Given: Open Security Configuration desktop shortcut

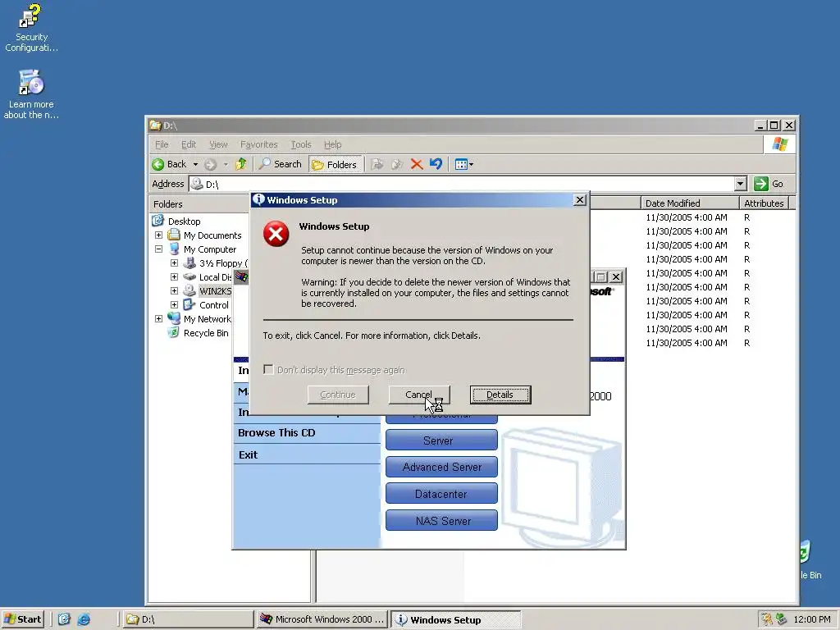Looking at the screenshot, I should [31, 28].
